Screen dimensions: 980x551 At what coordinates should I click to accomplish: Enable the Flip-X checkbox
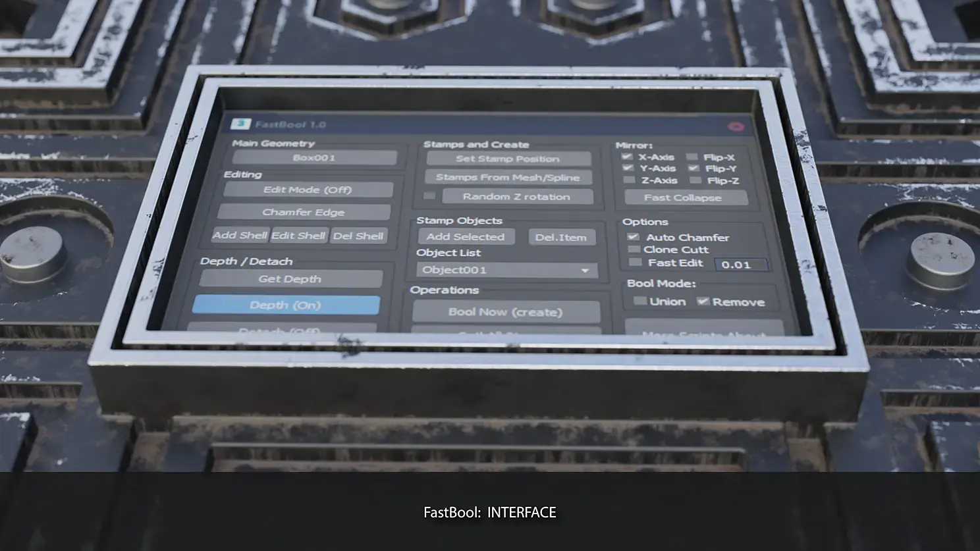(692, 157)
